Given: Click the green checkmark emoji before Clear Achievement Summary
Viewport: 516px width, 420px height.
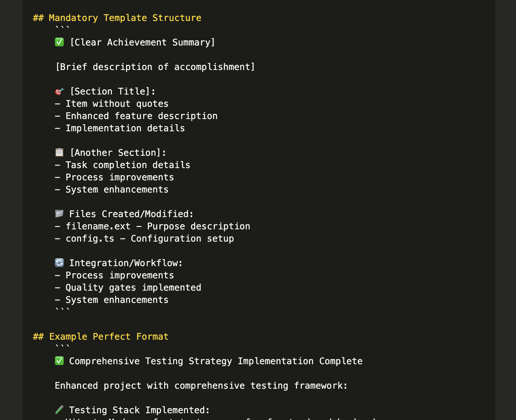Looking at the screenshot, I should point(59,42).
